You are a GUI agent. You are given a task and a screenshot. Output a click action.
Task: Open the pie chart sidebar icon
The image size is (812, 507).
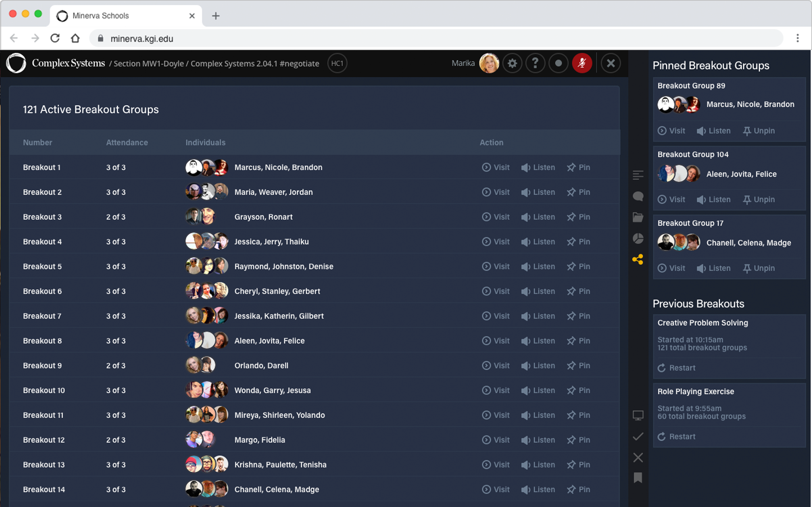pos(638,238)
